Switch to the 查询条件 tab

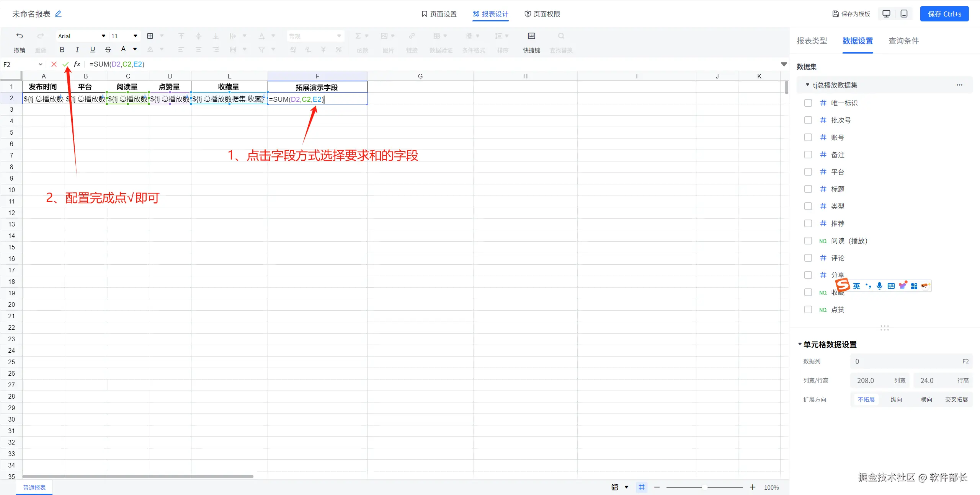click(x=903, y=41)
